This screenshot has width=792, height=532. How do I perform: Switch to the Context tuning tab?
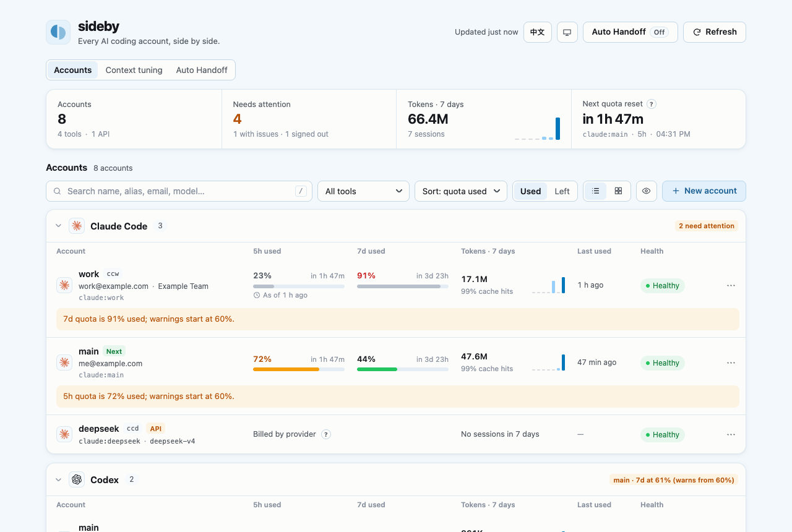(x=134, y=70)
